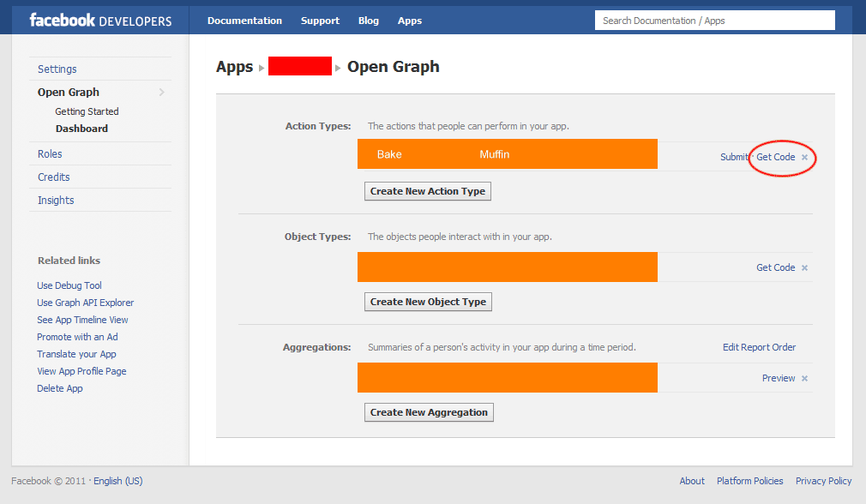866x504 pixels.
Task: Open the Edit Report Order link
Action: 759,347
